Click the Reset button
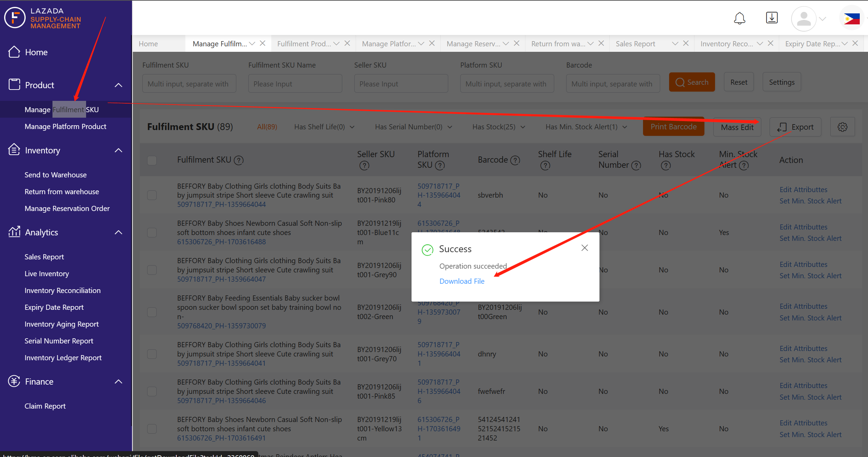The width and height of the screenshot is (868, 457). (x=739, y=82)
